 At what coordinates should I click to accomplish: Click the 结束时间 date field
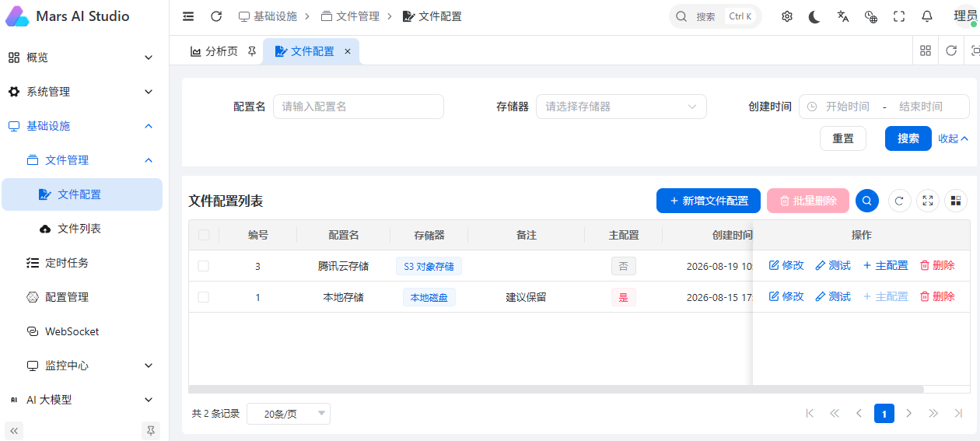click(x=921, y=107)
